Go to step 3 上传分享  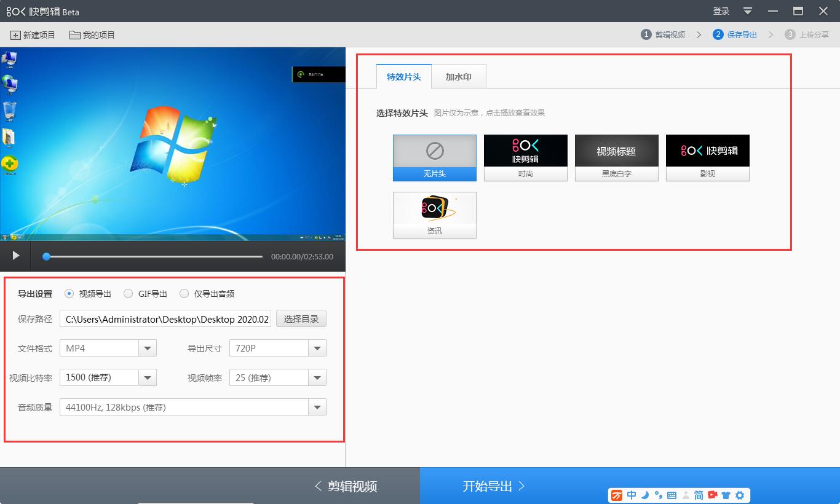(807, 34)
